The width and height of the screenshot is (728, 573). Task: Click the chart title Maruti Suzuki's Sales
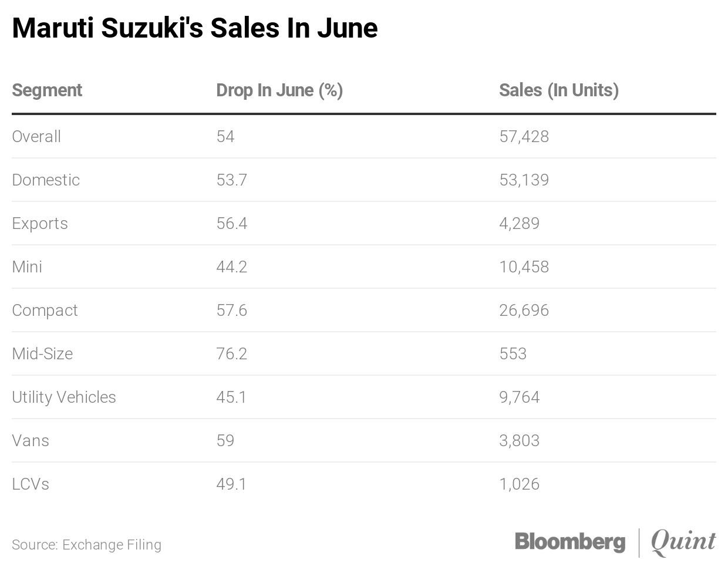(x=194, y=28)
